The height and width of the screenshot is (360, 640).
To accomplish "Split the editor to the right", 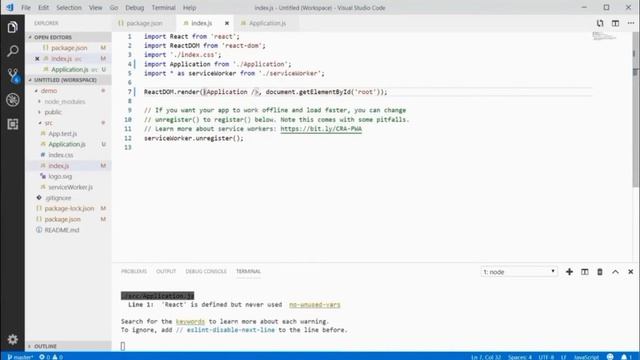I will (615, 23).
